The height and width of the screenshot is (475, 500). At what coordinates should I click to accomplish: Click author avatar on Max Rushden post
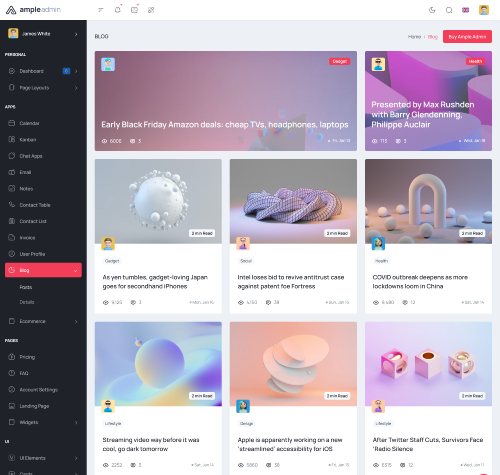pyautogui.click(x=378, y=64)
